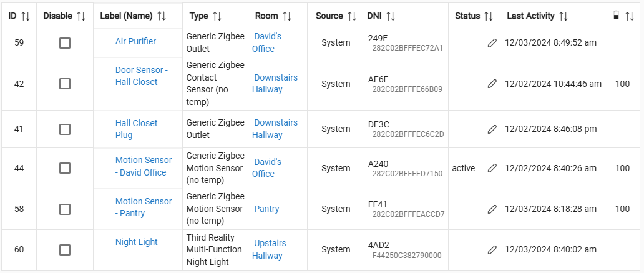Open the Upstairs Hallway room link
This screenshot has height=273, width=644.
[x=269, y=249]
